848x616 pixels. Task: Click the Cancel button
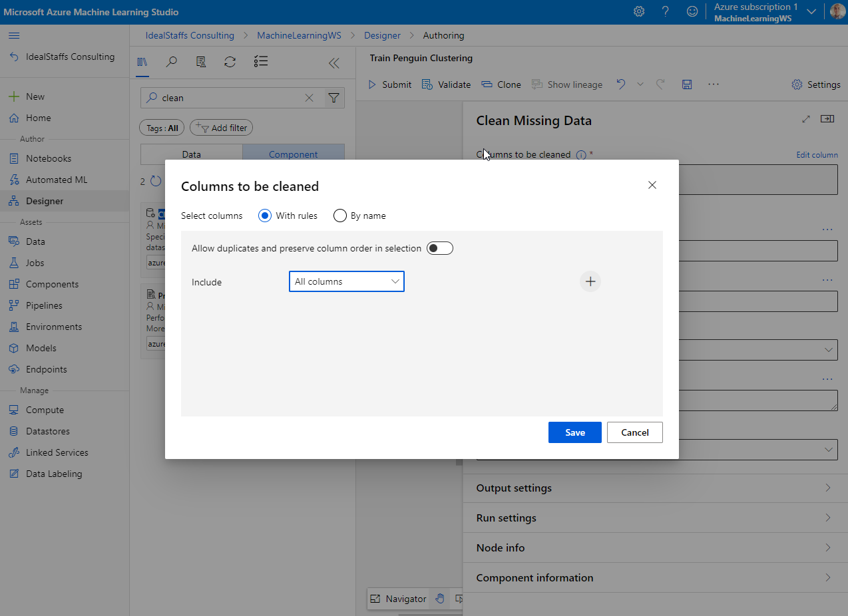(x=634, y=432)
